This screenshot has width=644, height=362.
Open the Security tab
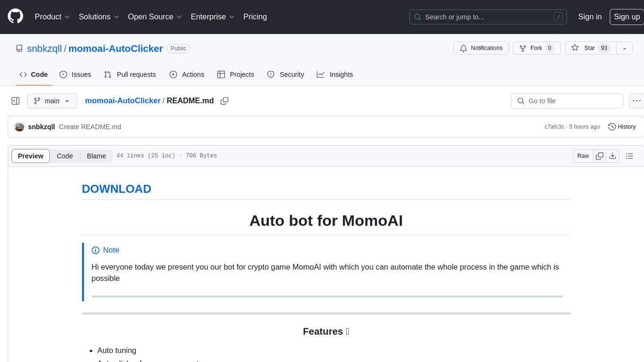point(286,74)
